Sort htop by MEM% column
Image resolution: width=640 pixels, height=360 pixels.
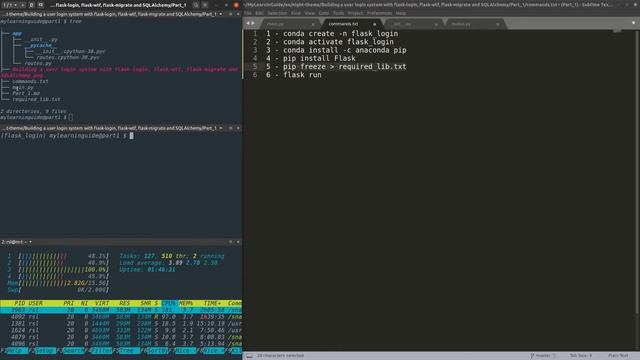coord(186,303)
